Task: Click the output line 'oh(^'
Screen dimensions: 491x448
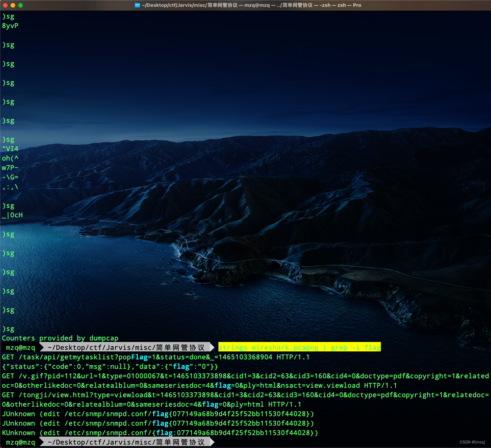Action: [x=10, y=158]
